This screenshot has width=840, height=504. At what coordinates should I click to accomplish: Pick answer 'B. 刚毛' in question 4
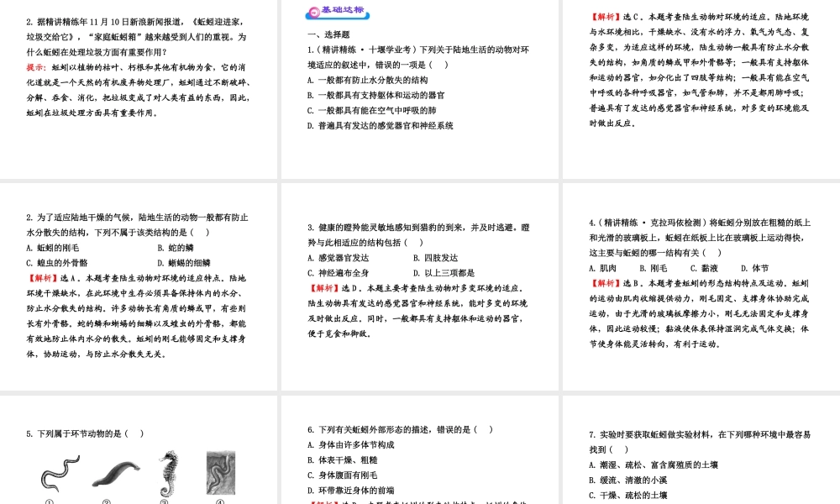[x=653, y=268]
